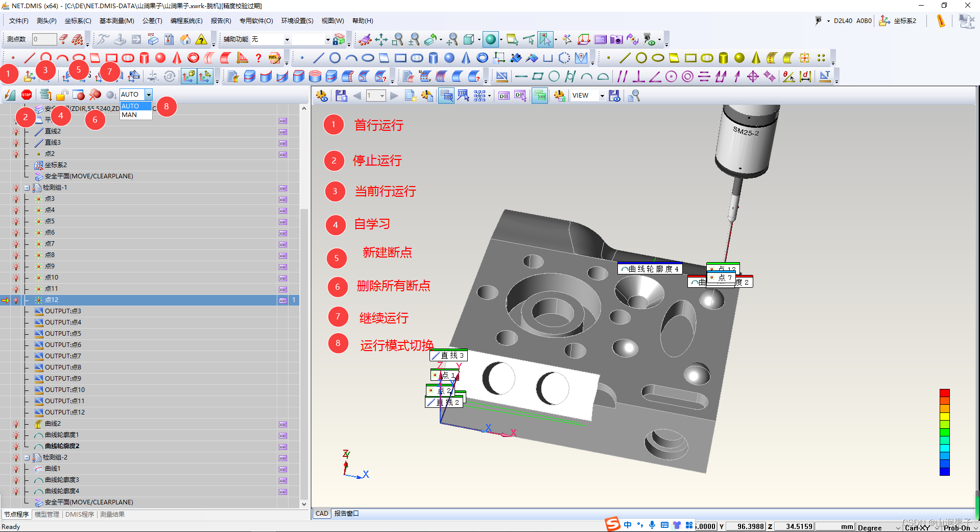Open the page number 1 dropdown
Image resolution: width=980 pixels, height=532 pixels.
click(x=381, y=96)
